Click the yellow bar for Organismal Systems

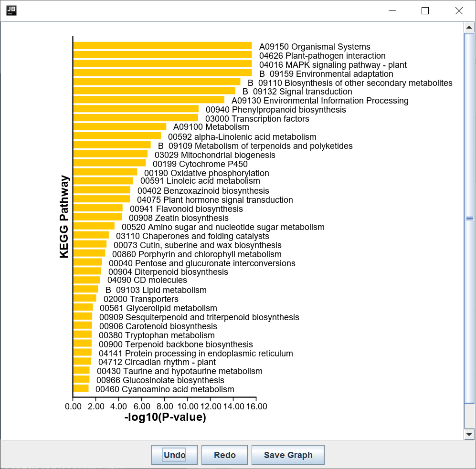(162, 45)
